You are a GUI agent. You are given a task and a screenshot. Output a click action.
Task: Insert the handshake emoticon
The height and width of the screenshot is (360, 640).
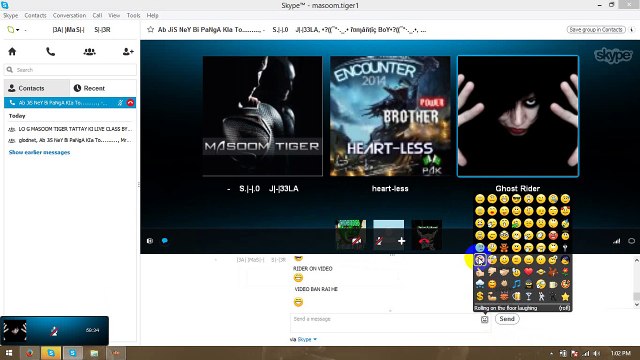point(504,271)
